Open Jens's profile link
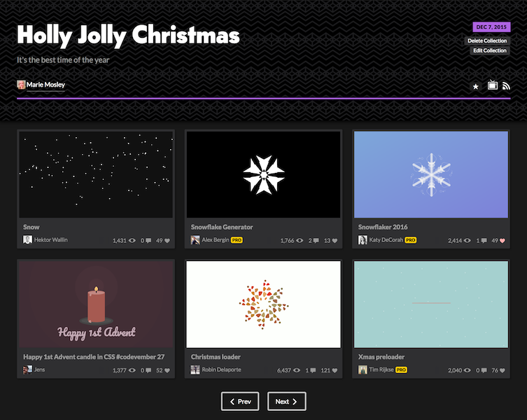This screenshot has height=420, width=527. (x=39, y=370)
